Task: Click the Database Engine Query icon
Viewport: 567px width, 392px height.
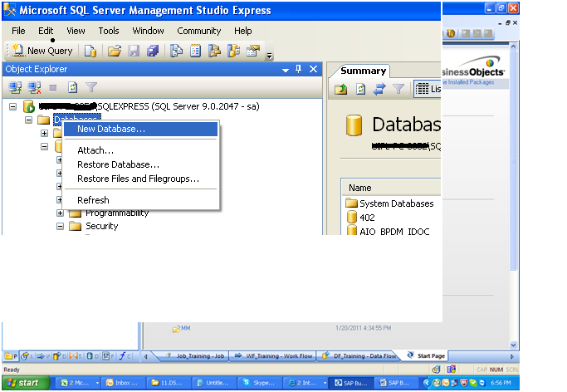Action: pyautogui.click(x=90, y=51)
